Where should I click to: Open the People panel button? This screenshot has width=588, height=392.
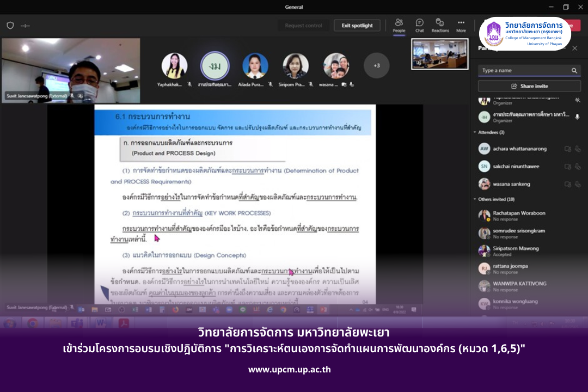click(399, 26)
